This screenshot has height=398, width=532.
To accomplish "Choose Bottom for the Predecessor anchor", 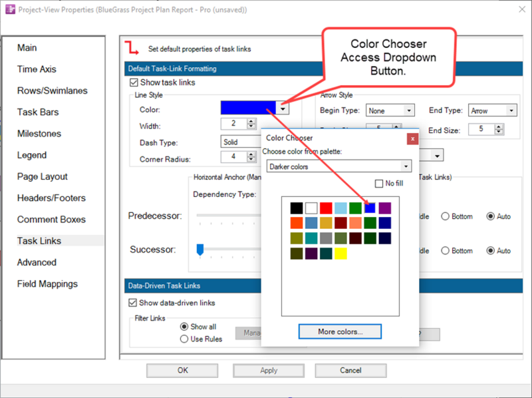I will point(445,216).
